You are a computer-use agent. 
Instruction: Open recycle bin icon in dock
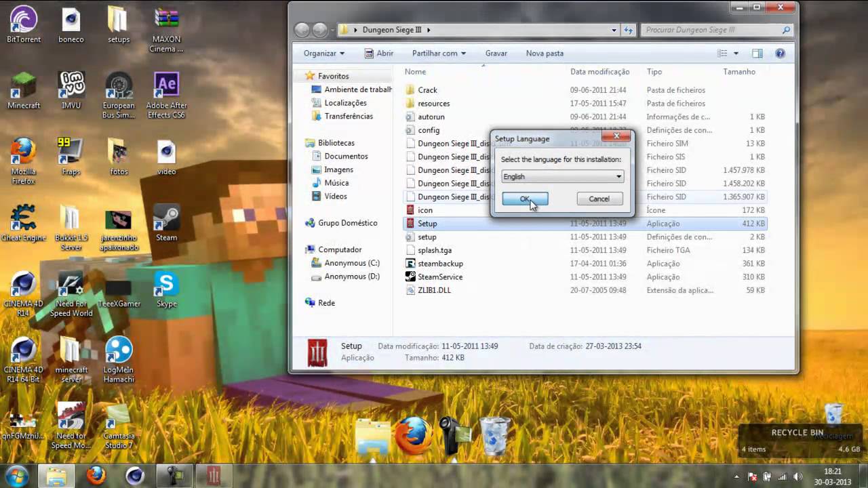tap(494, 435)
